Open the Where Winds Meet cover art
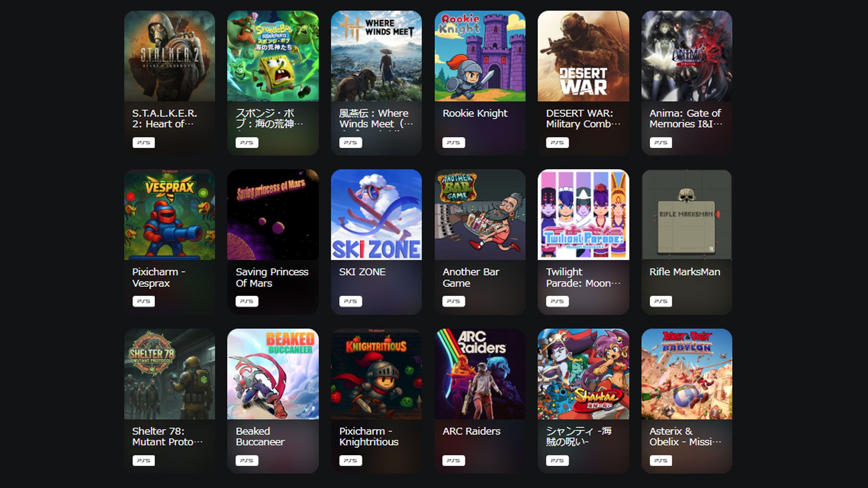Viewport: 868px width, 488px height. pyautogui.click(x=376, y=56)
